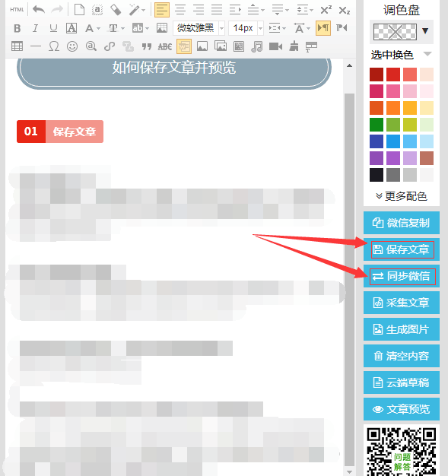Center align the text

click(180, 10)
